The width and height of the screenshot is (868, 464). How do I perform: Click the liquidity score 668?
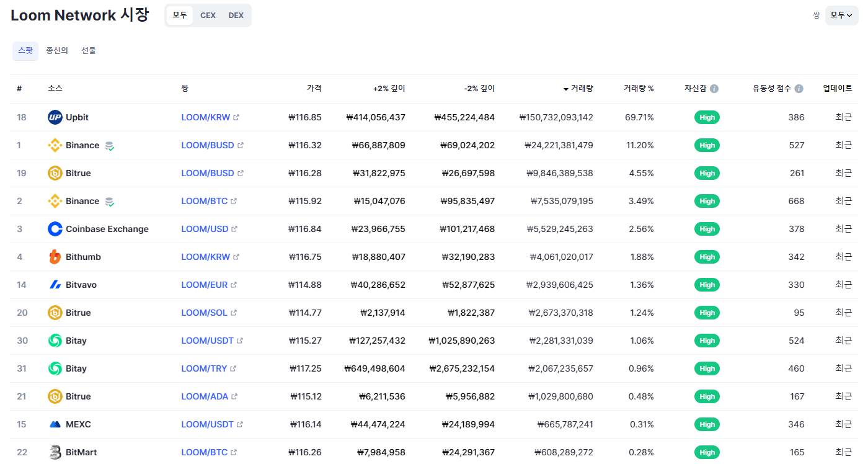click(797, 201)
